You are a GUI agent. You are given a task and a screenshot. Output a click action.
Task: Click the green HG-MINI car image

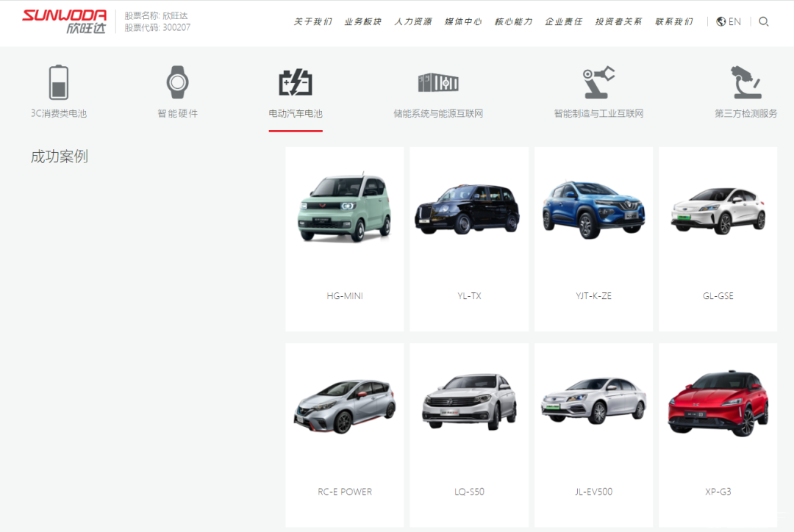point(344,207)
